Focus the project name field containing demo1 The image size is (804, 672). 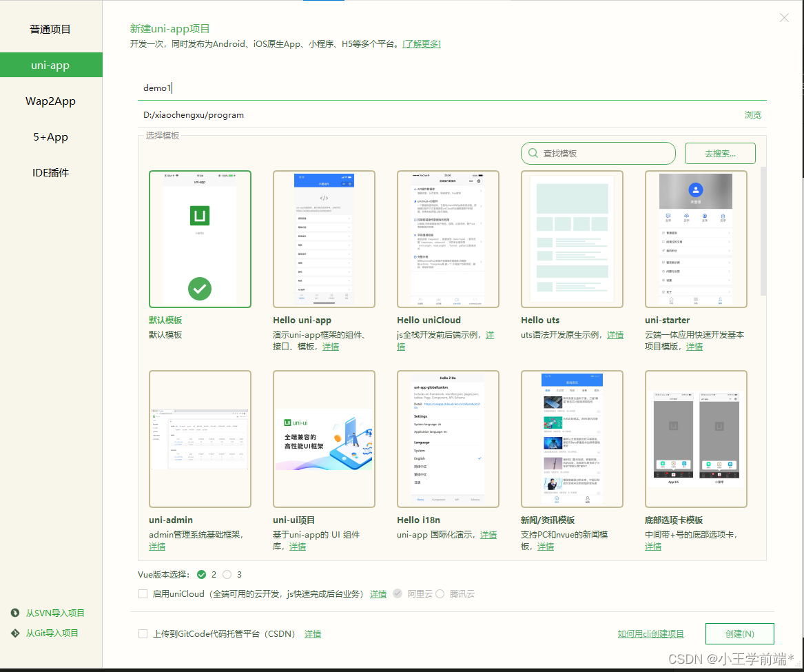(x=452, y=88)
